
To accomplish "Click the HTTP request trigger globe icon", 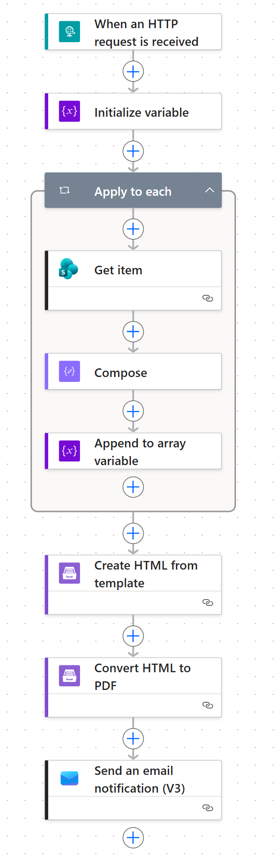I will click(70, 32).
